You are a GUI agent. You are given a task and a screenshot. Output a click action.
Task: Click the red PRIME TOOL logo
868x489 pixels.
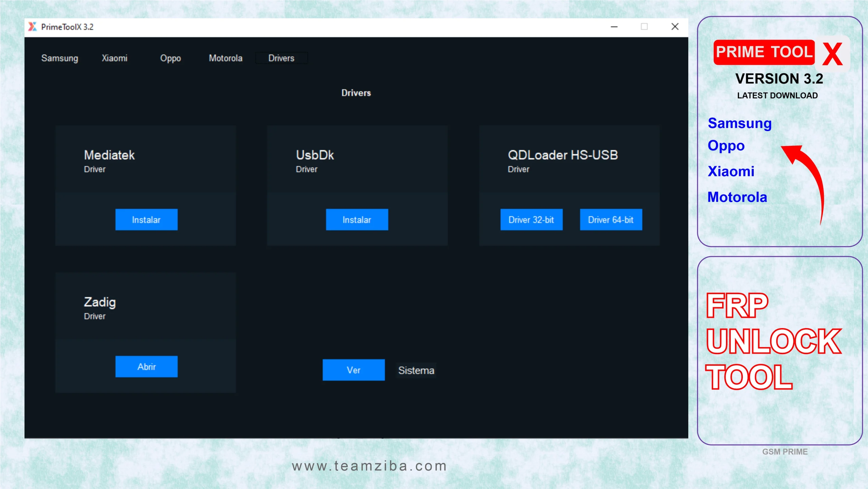pos(764,52)
